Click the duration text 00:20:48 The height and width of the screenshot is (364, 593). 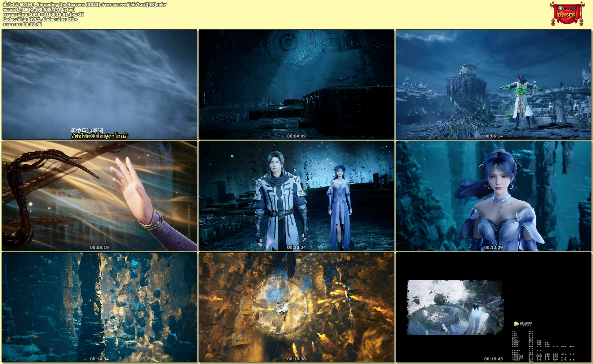32,24
